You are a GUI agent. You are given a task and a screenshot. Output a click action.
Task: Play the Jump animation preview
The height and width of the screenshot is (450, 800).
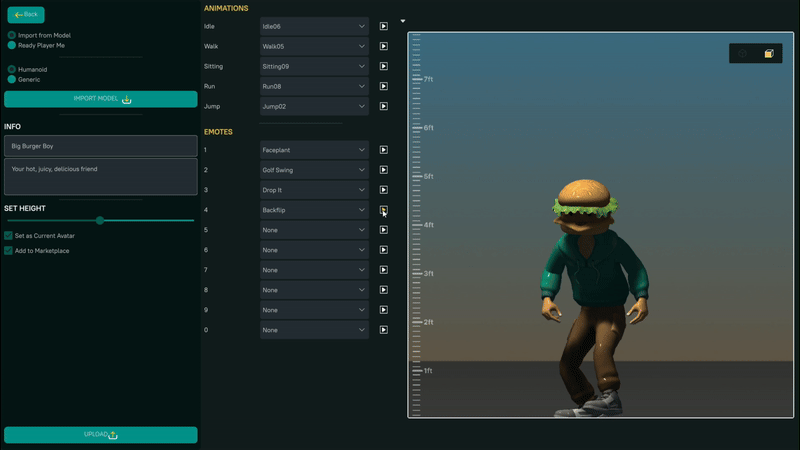point(383,106)
